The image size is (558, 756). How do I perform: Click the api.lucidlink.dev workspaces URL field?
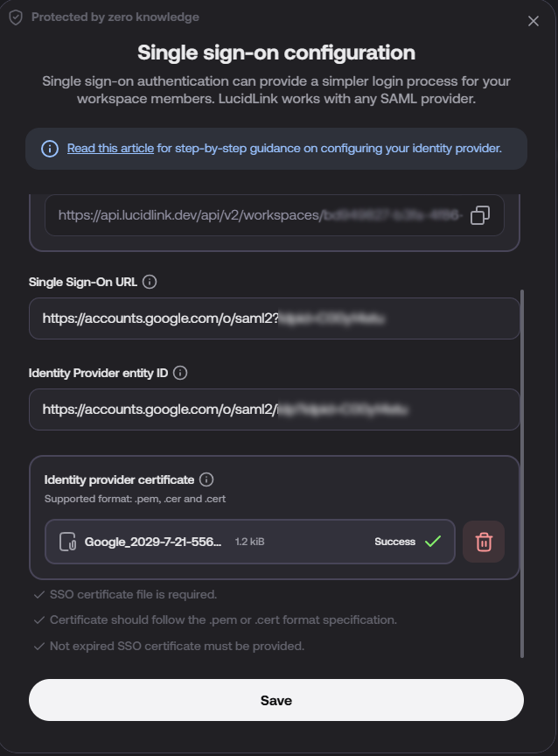(x=274, y=215)
